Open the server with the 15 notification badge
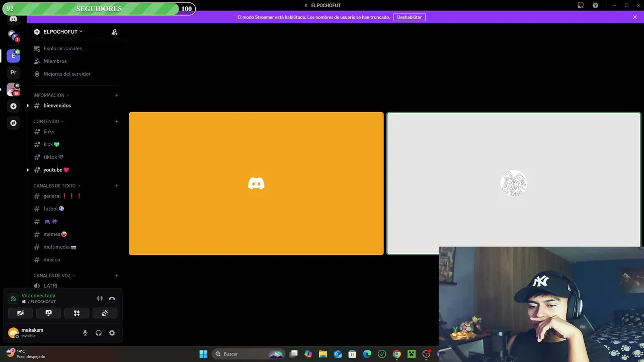644x362 pixels. 13,89
